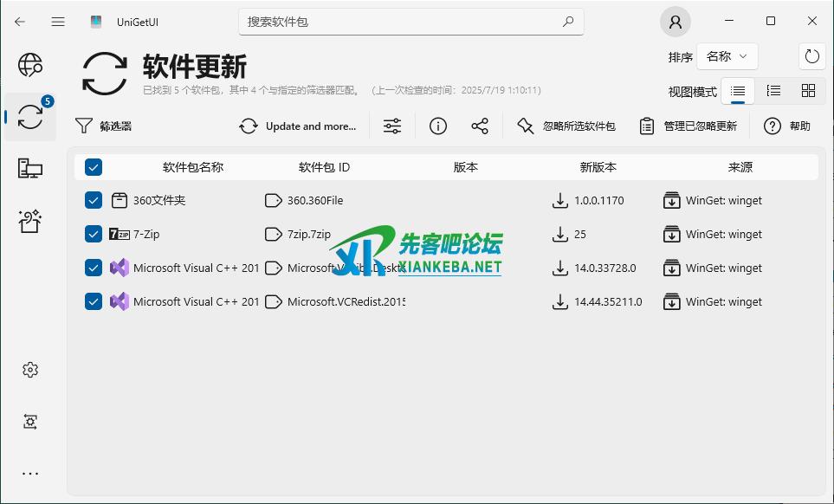Expand the 筛选器 filters panel
This screenshot has width=834, height=504.
(103, 126)
